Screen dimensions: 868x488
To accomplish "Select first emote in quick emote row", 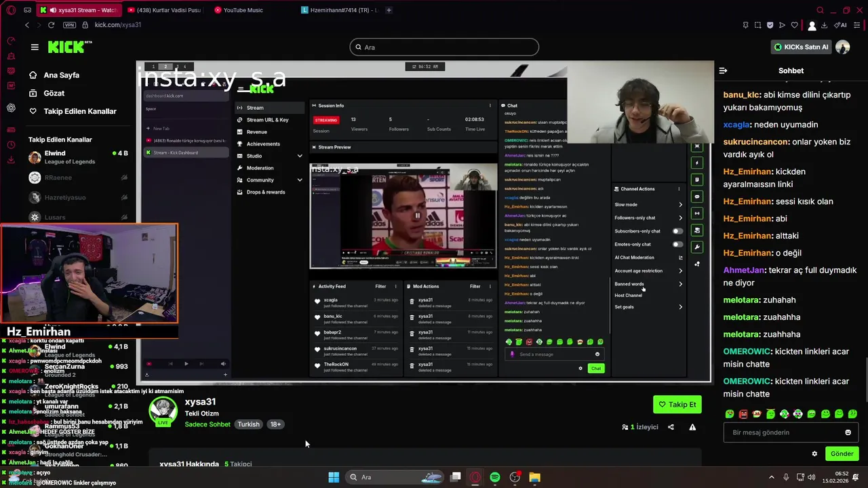I will pos(730,413).
